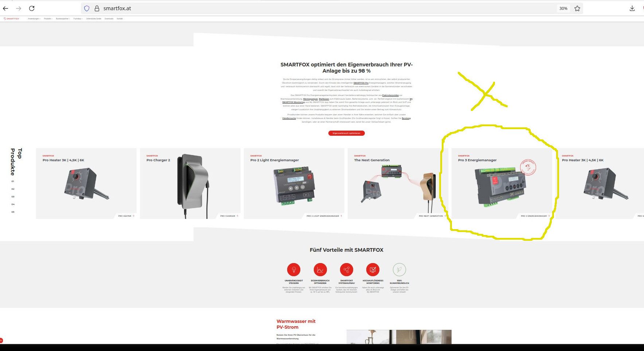Open The Next Generation product card
The image size is (644, 351).
398,184
